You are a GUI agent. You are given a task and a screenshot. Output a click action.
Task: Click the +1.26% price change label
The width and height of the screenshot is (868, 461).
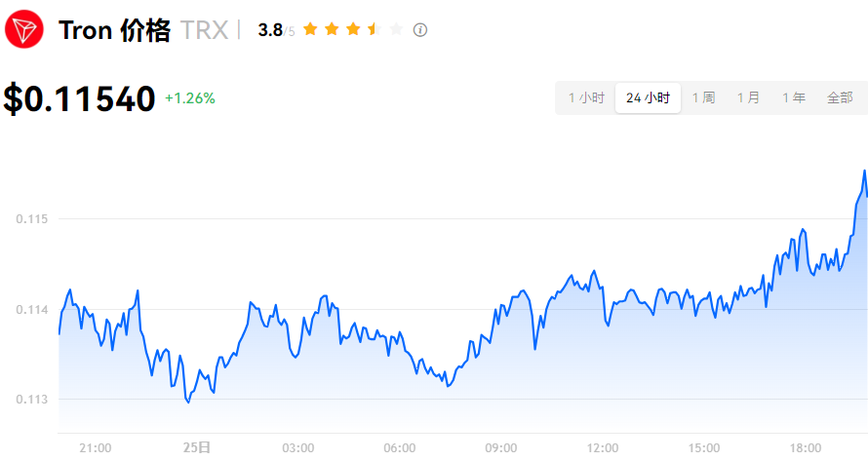coord(190,98)
